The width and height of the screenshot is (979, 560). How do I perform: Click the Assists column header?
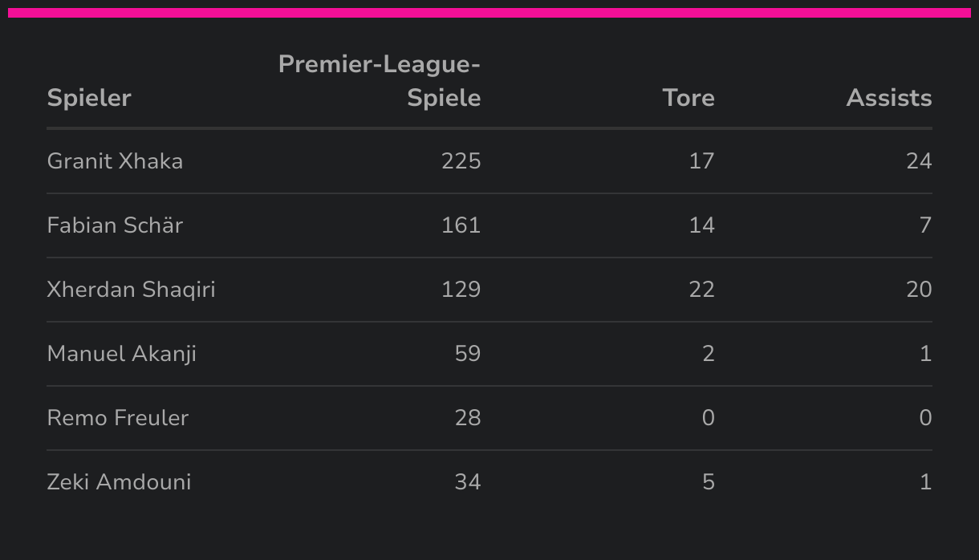[889, 98]
